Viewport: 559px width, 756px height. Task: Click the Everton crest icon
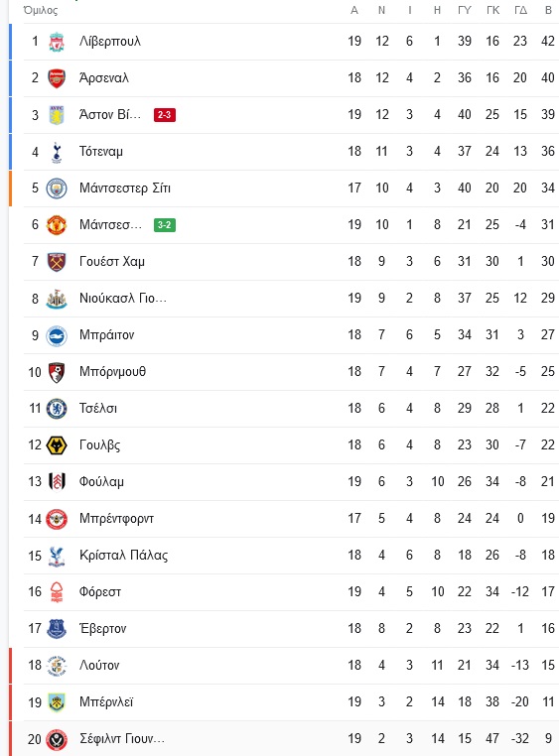coord(57,629)
